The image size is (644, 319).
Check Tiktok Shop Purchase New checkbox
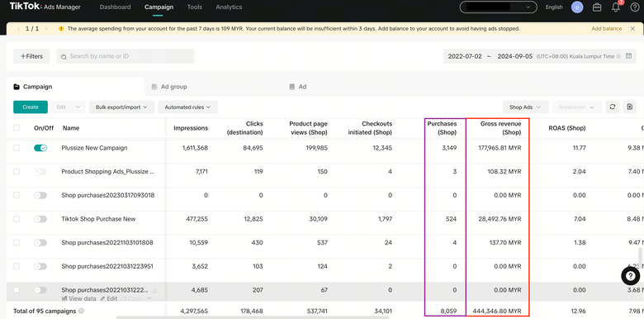17,219
